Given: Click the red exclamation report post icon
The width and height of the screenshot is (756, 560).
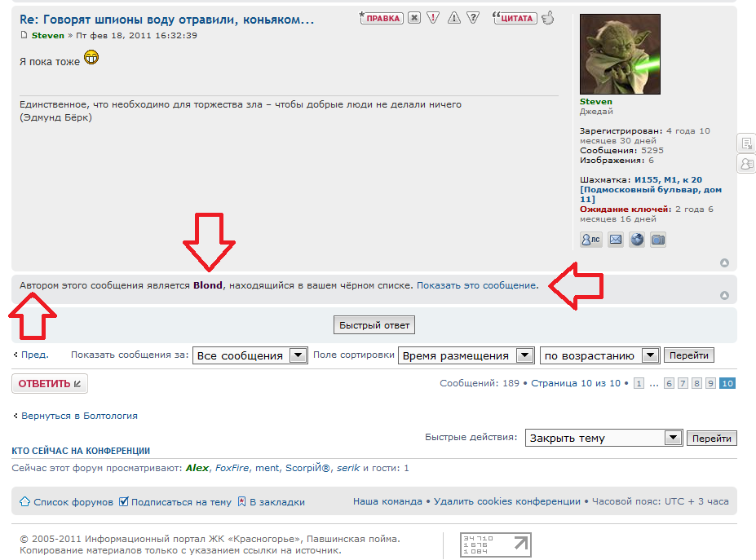Looking at the screenshot, I should (434, 18).
